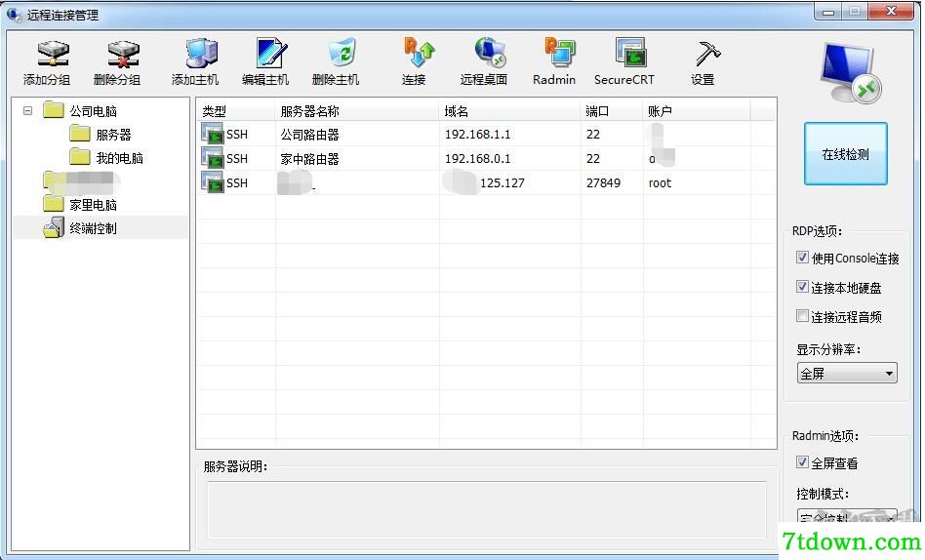Close the 远程连接管理 window
The height and width of the screenshot is (560, 925).
892,11
